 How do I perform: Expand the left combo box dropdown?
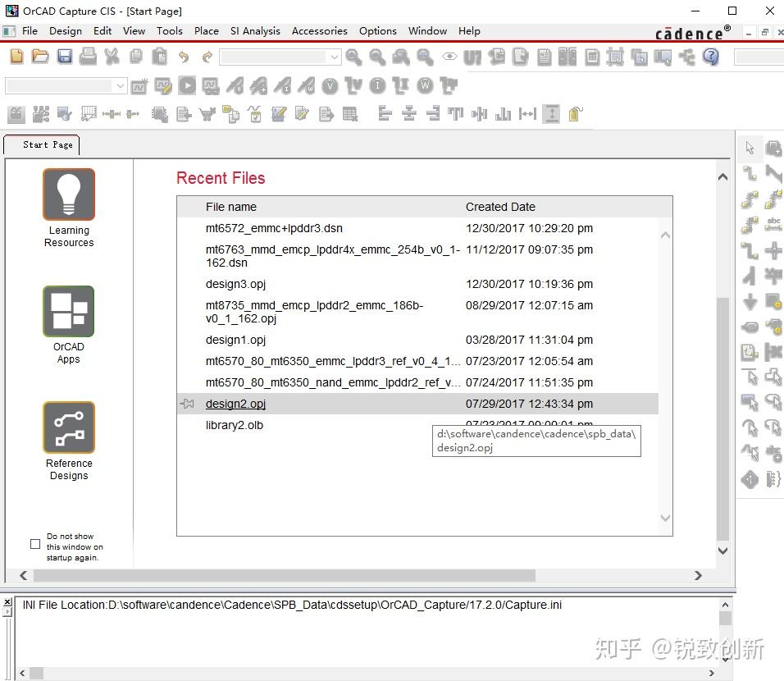point(120,85)
